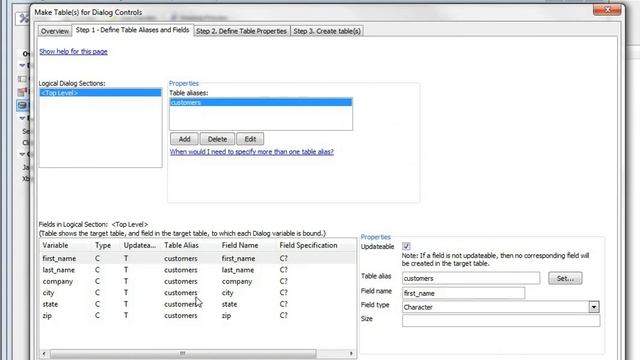Select the city variable row

198,293
